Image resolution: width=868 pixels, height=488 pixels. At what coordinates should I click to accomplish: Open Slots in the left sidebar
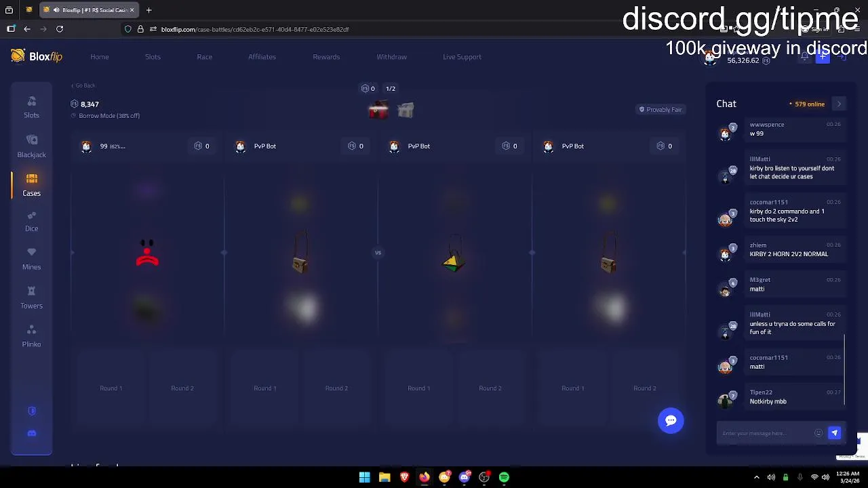(x=31, y=107)
